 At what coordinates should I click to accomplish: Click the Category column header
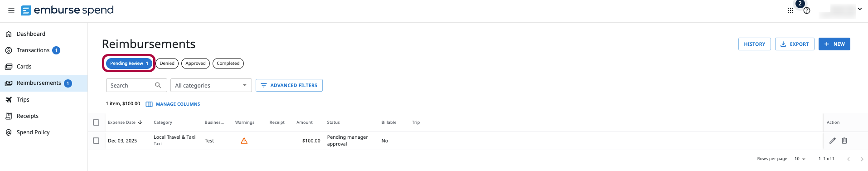[163, 122]
